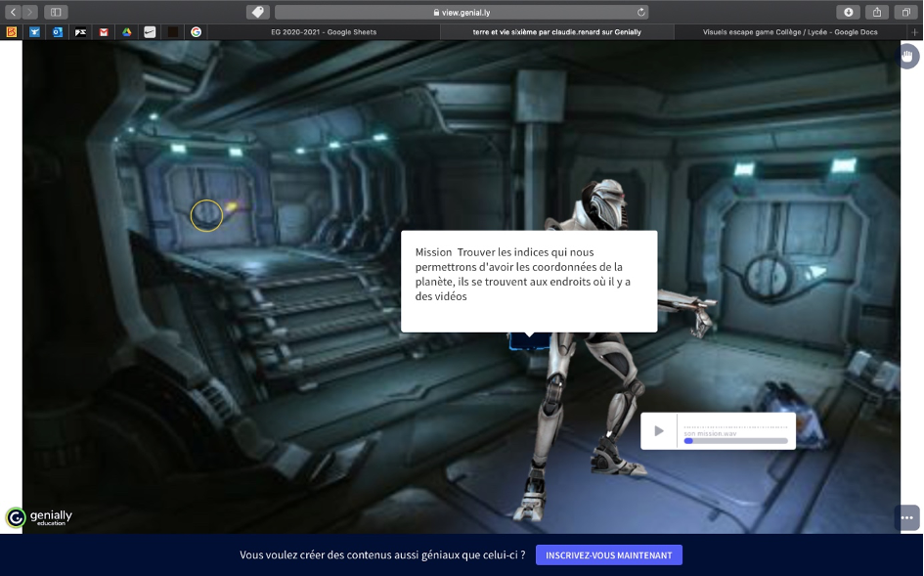
Task: Click the view.genial.ly address bar
Action: pos(462,12)
